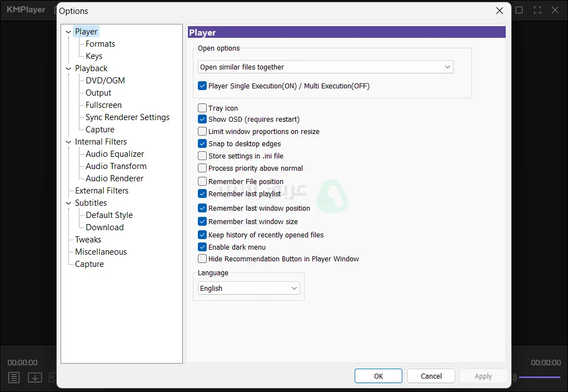Enable the Tray icon checkbox

point(202,108)
